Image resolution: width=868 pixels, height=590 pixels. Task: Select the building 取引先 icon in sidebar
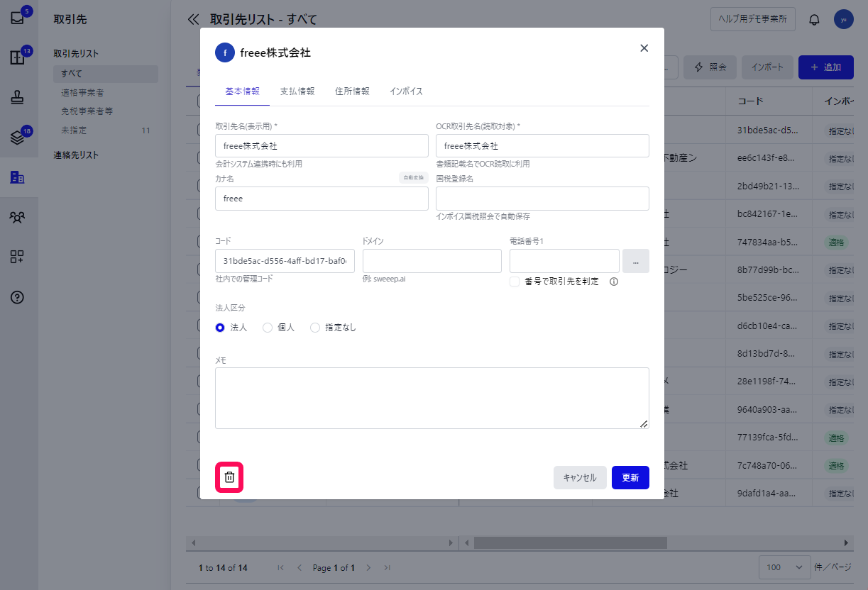[x=18, y=177]
